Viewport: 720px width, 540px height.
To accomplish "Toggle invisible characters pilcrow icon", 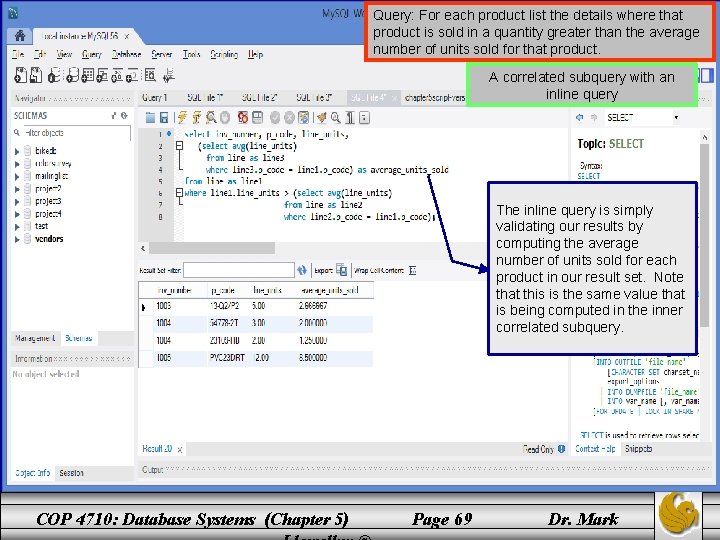I will click(x=350, y=118).
